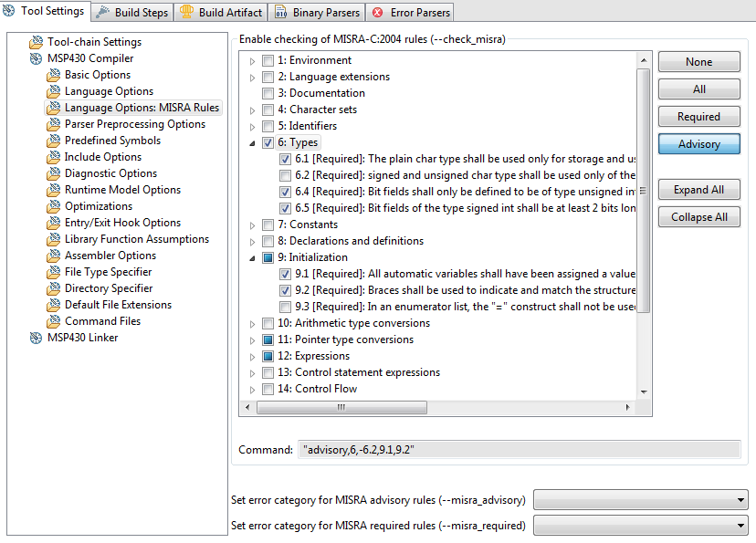Open the Binary Parsers tab
The image size is (756, 543).
(317, 13)
